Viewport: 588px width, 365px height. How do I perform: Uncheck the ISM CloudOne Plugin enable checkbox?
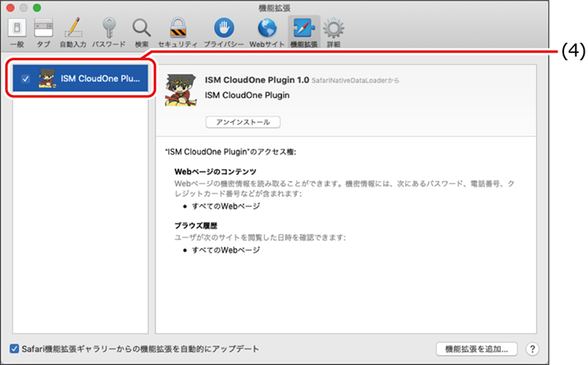[x=26, y=78]
